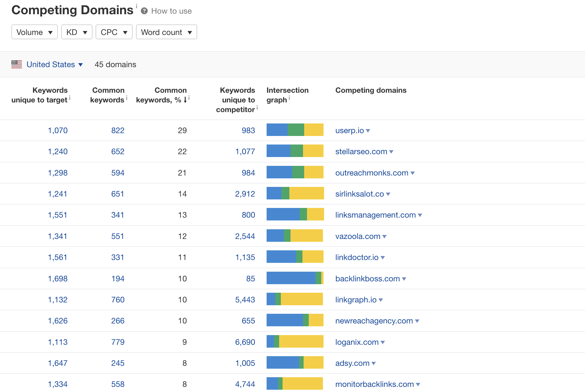Open the KD filter dropdown
The width and height of the screenshot is (585, 392).
click(x=77, y=32)
